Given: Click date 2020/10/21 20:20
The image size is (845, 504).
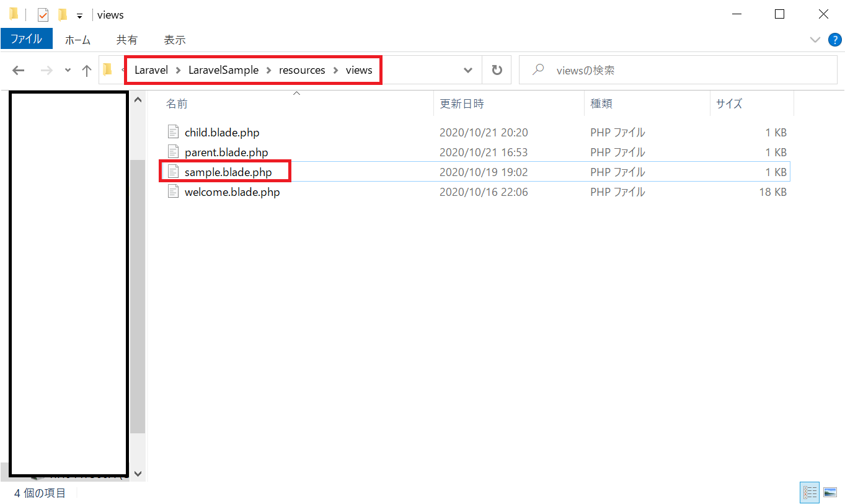Looking at the screenshot, I should tap(484, 132).
